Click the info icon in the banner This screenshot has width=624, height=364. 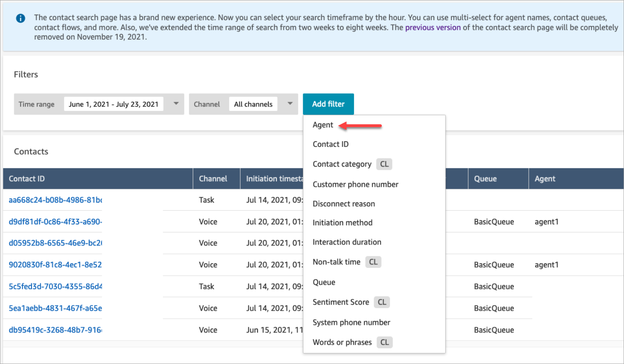point(20,18)
